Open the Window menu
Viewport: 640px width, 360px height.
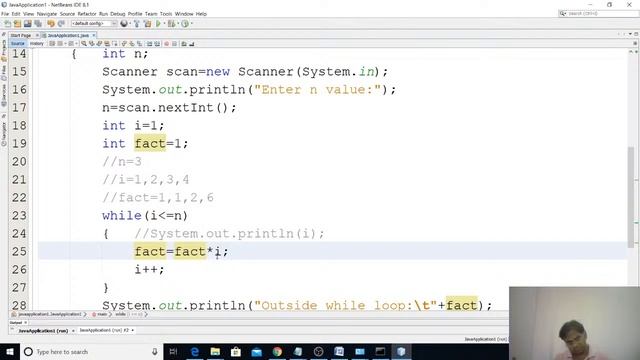(184, 14)
